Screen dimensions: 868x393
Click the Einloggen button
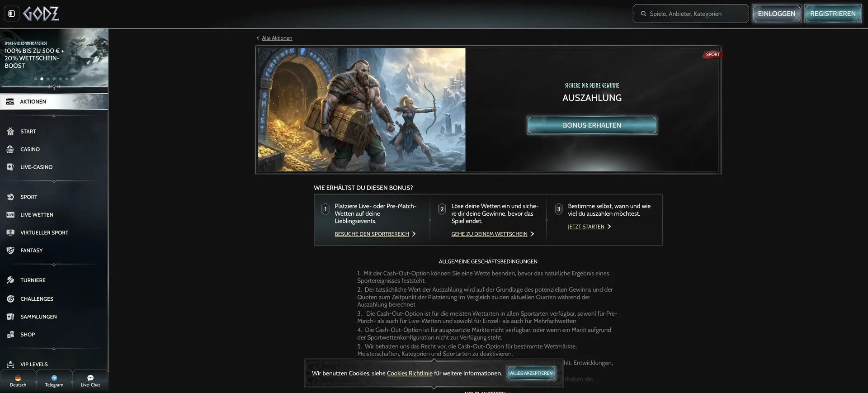[x=776, y=14]
